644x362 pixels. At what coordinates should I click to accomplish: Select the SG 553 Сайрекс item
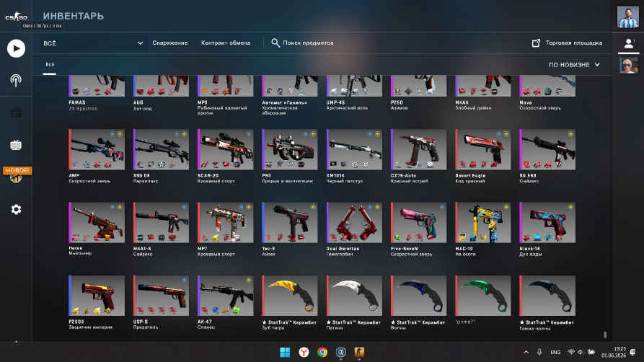click(547, 149)
